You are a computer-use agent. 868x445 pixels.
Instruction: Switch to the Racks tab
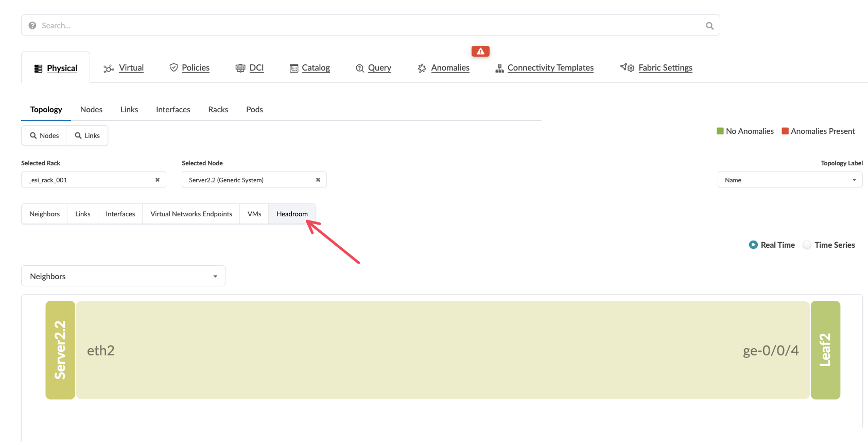click(x=218, y=110)
